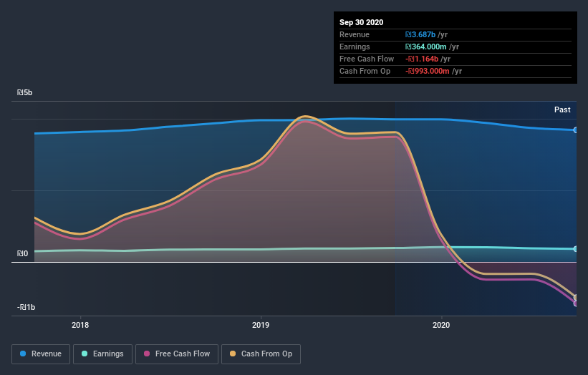Click the 2018 x-axis label
Screen dimensions: 588x375
(x=80, y=325)
